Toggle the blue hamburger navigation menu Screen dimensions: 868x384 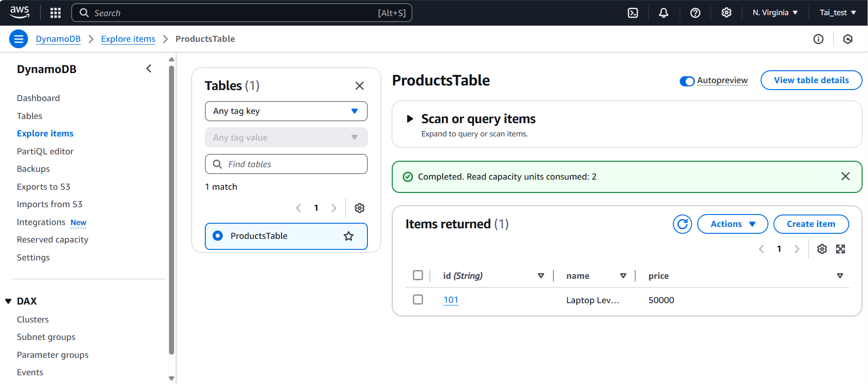pyautogui.click(x=19, y=39)
